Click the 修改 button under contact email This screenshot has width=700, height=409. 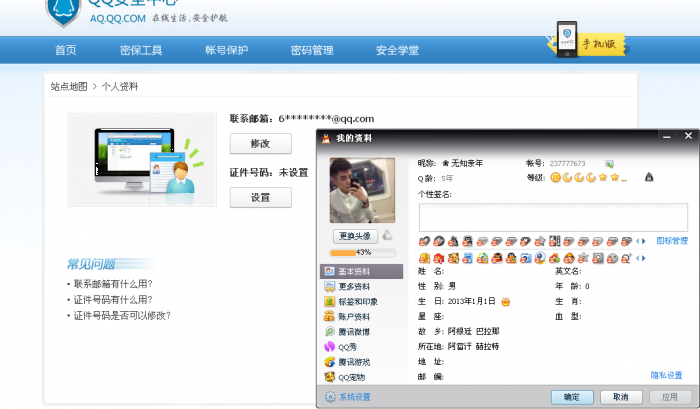tap(261, 144)
